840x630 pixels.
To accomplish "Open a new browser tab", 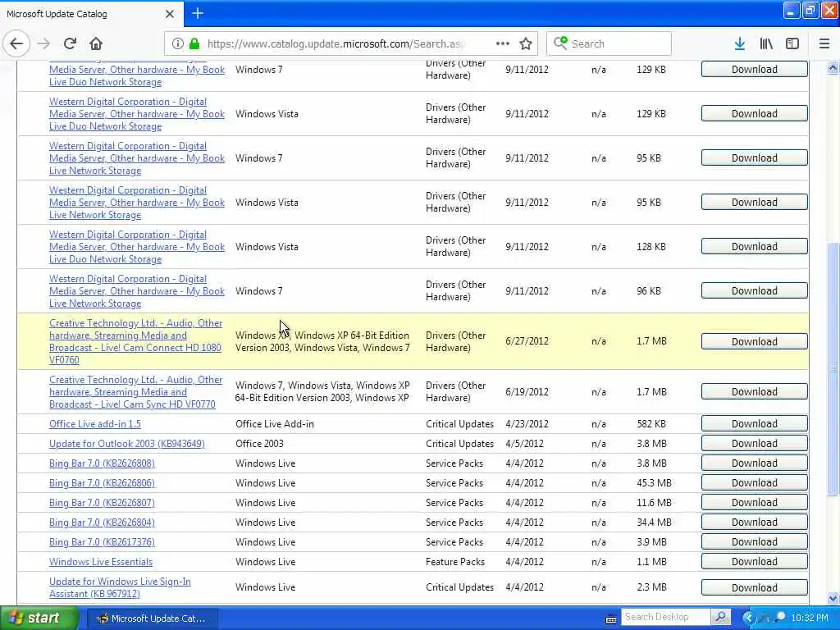I will point(198,13).
